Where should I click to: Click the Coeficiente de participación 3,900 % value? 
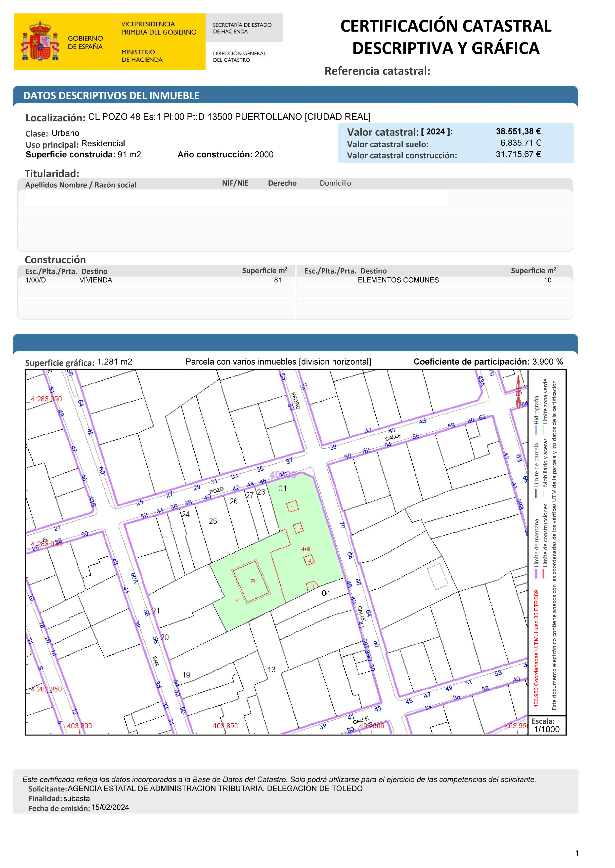547,362
